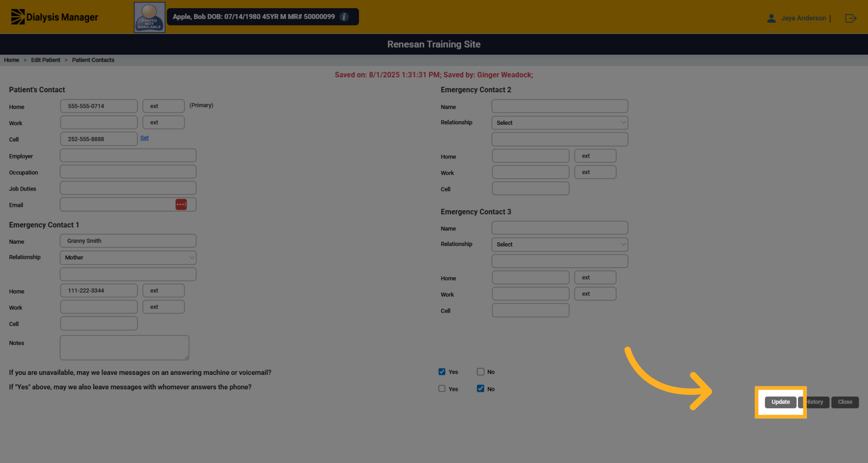This screenshot has width=868, height=463.
Task: Click Emergency Contact 3 Cell field
Action: click(x=531, y=310)
